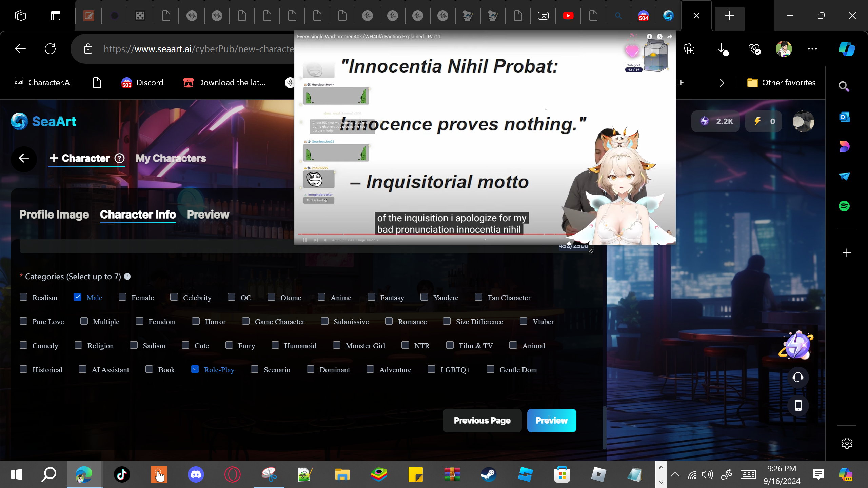Open the Other favorites folder
The height and width of the screenshot is (488, 868).
click(x=782, y=83)
